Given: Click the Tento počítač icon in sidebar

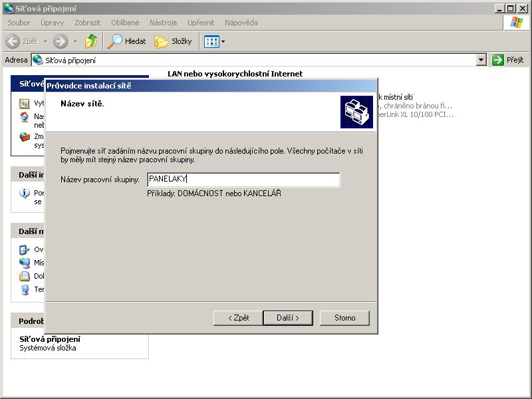Looking at the screenshot, I should [x=25, y=289].
